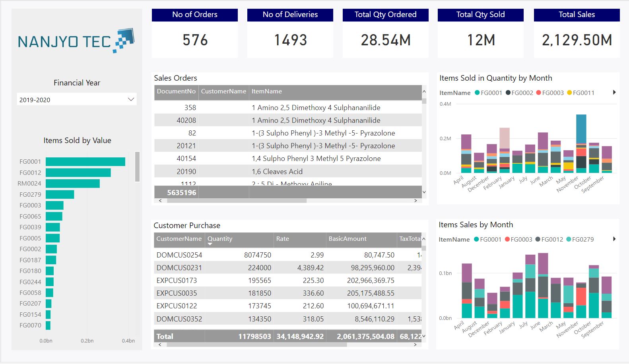Image resolution: width=629 pixels, height=364 pixels.
Task: Click the No of Deliveries card value 1493
Action: pos(290,40)
